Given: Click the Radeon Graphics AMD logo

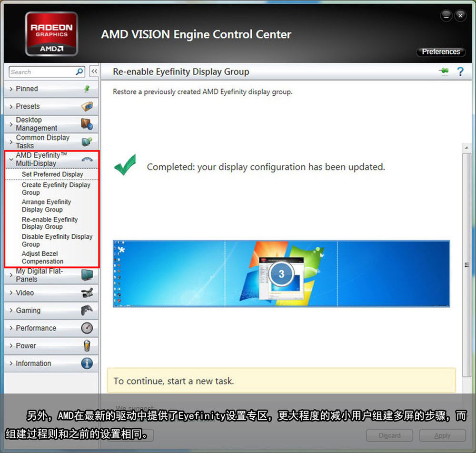Looking at the screenshot, I should click(51, 34).
